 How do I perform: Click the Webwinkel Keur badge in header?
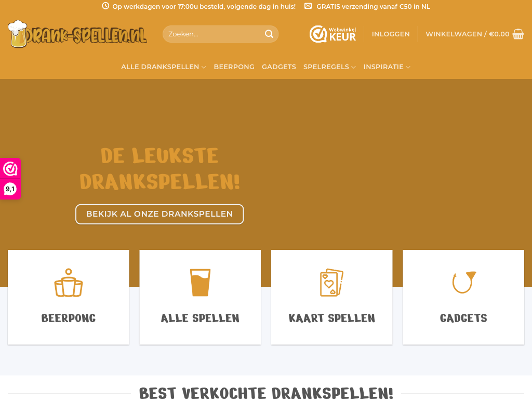(333, 34)
